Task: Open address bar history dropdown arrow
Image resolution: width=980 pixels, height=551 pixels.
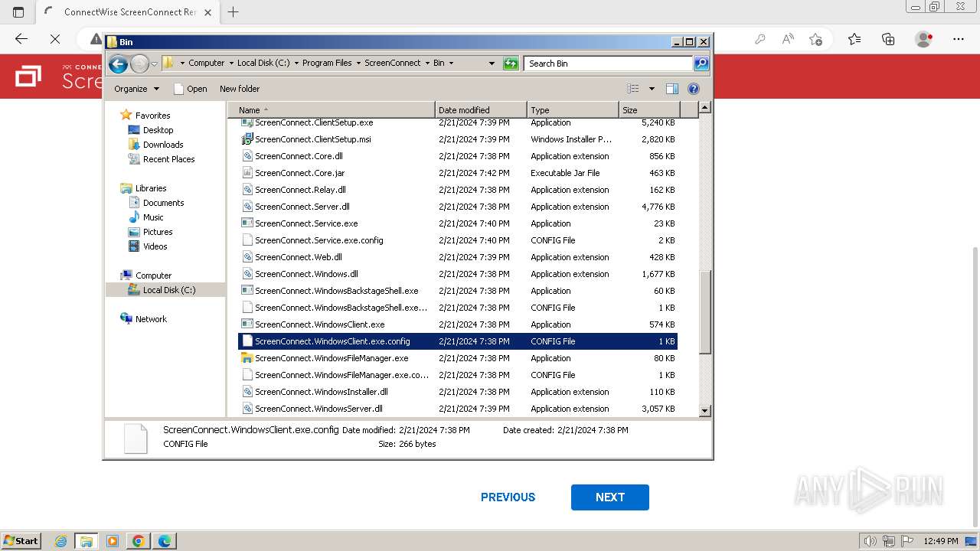Action: click(x=492, y=64)
